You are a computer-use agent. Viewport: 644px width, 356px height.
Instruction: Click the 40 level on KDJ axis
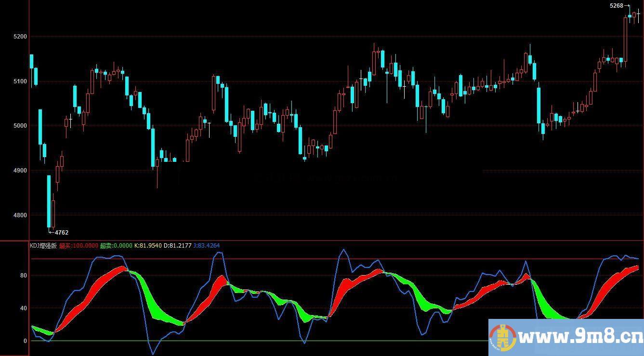click(x=23, y=308)
